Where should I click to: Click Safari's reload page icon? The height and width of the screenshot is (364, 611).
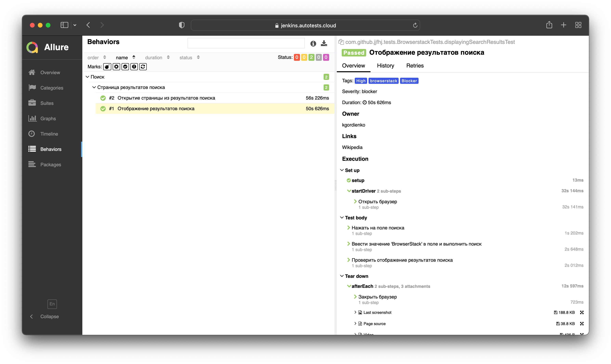click(x=415, y=25)
